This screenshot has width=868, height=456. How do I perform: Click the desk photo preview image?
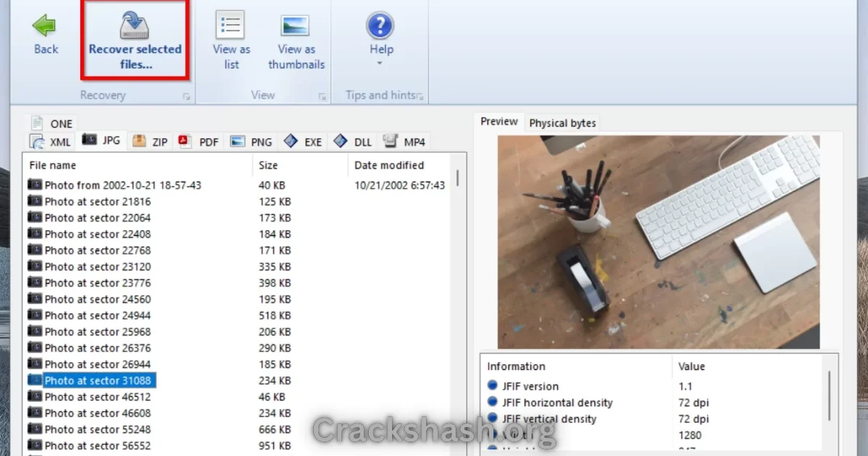tap(658, 242)
